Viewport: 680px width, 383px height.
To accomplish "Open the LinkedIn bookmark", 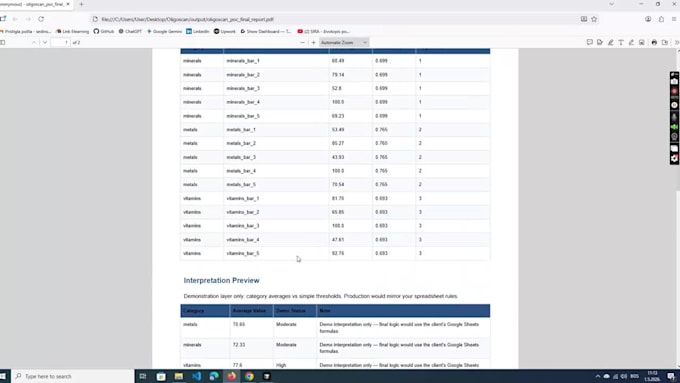I will [198, 31].
